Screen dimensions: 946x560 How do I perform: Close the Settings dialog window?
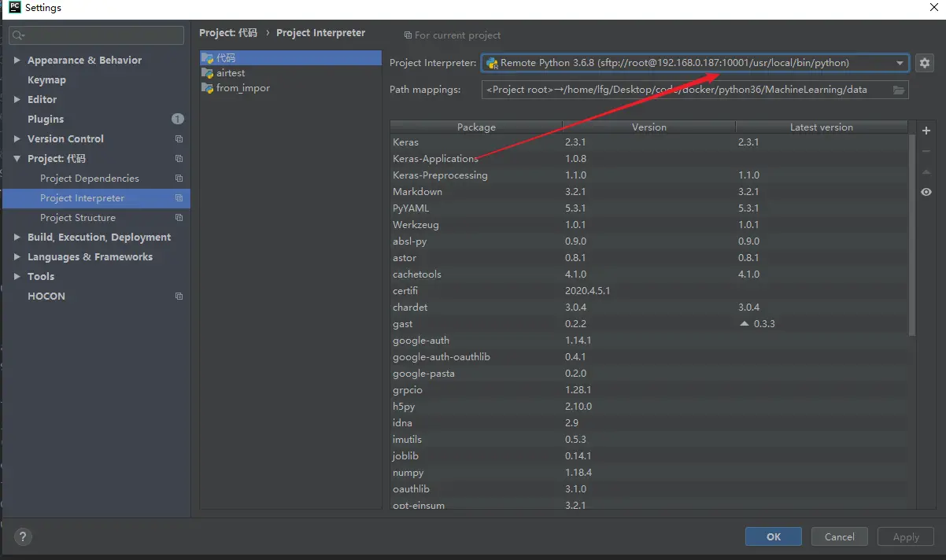[933, 7]
